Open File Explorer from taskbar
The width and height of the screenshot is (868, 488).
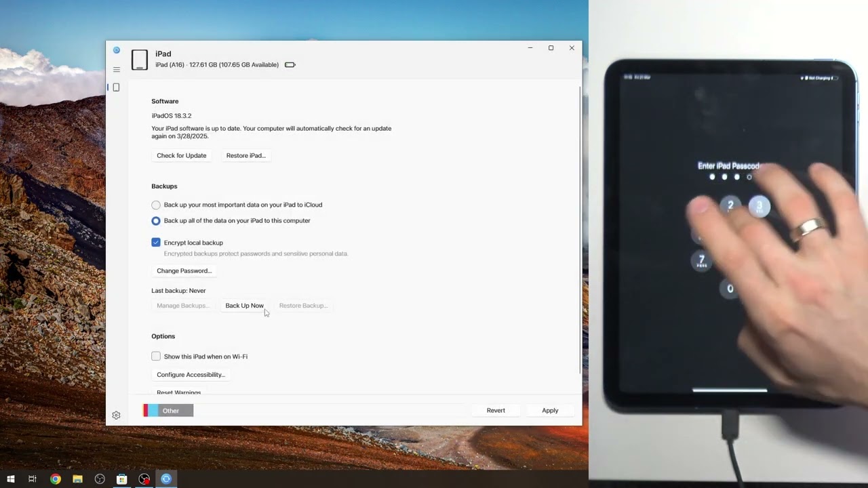[77, 479]
